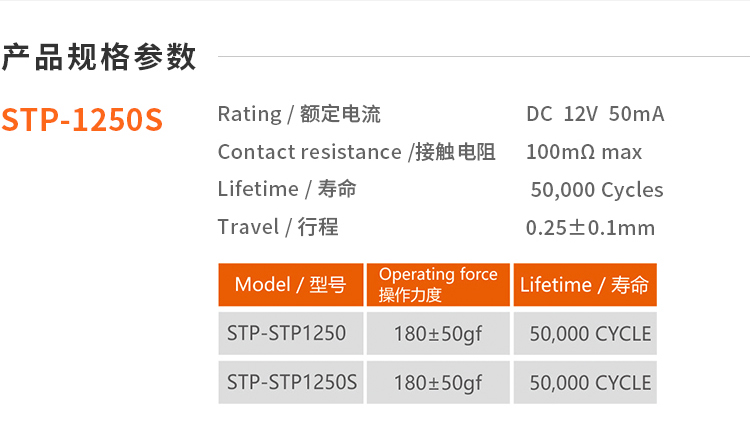750x423 pixels.
Task: Select the 100mΩ max value
Action: click(584, 152)
